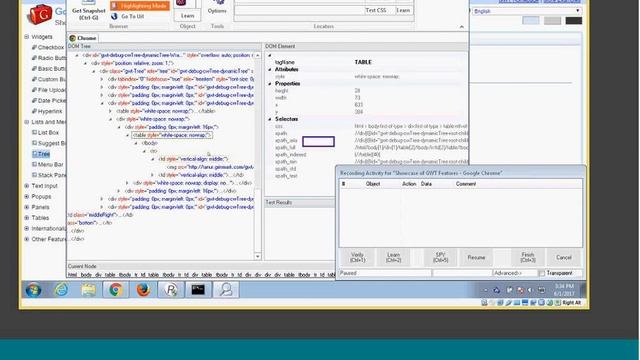Click the SPY (Ctrl+5) button
The width and height of the screenshot is (640, 360).
tap(440, 258)
